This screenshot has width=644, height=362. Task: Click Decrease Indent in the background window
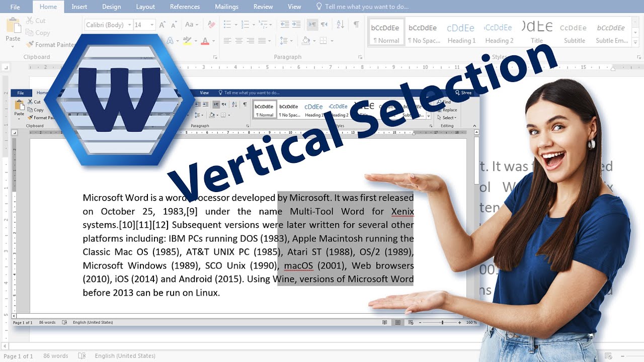pos(284,25)
